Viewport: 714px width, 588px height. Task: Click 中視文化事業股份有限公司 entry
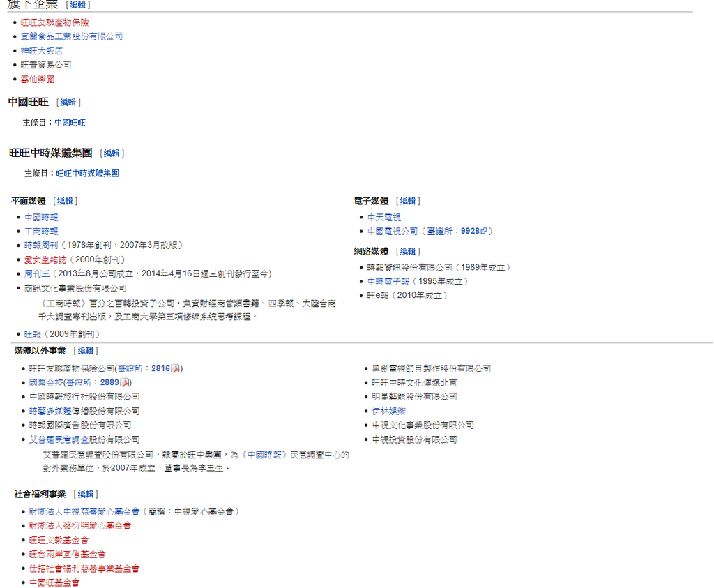(x=423, y=425)
